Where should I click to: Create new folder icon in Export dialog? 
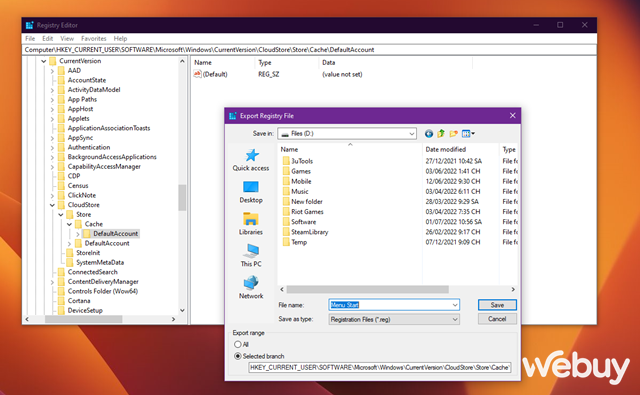tap(453, 133)
